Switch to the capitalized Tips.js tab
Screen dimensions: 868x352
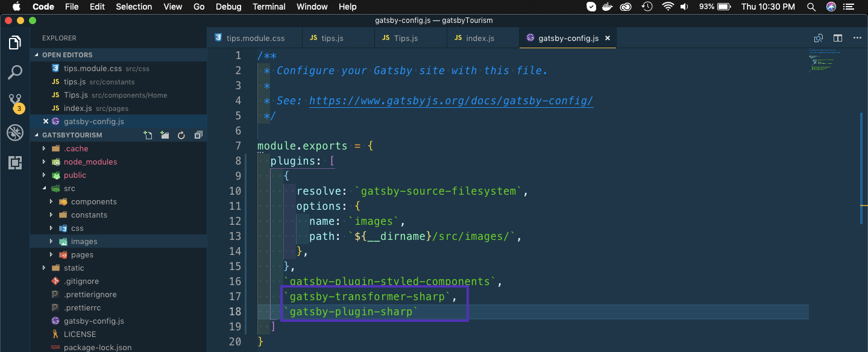(x=410, y=38)
